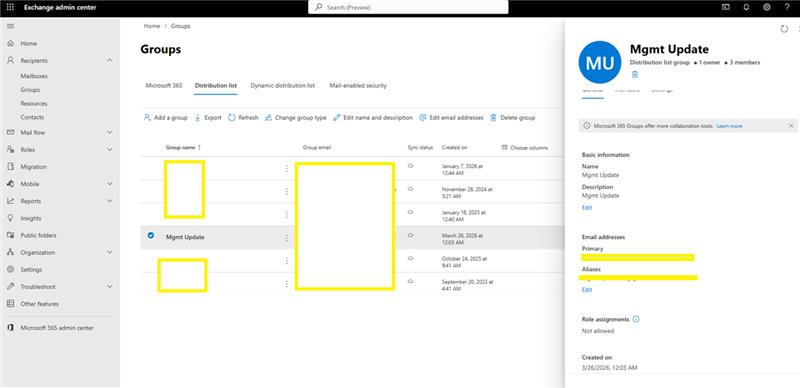Open the app launcher waffle icon
This screenshot has width=800, height=388.
tap(10, 7)
